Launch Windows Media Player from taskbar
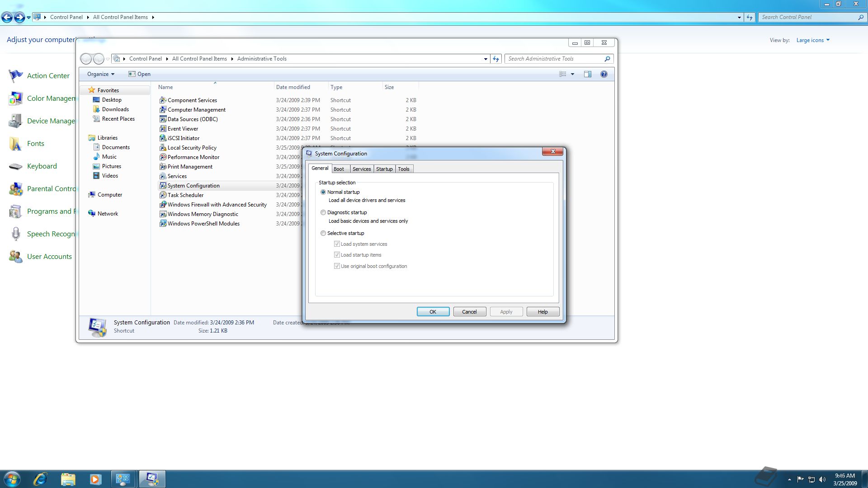 [95, 479]
